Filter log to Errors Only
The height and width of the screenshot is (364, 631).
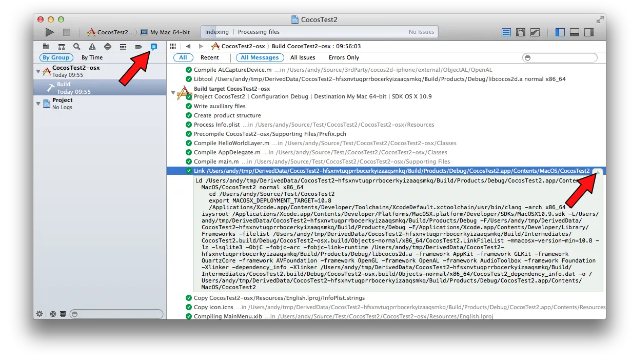pyautogui.click(x=344, y=57)
